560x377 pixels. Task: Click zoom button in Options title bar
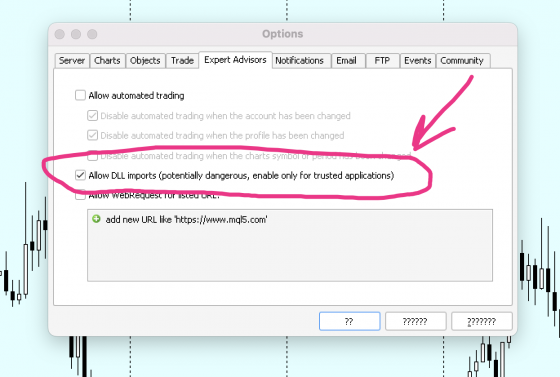92,34
